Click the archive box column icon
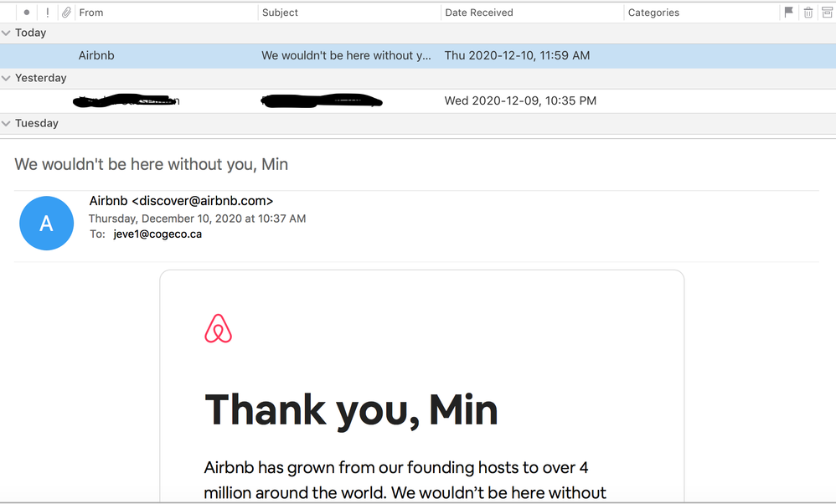Screen dimensions: 836x504 click(x=827, y=13)
